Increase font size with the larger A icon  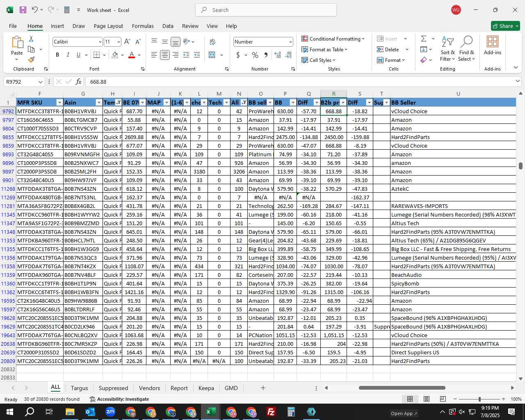point(127,41)
